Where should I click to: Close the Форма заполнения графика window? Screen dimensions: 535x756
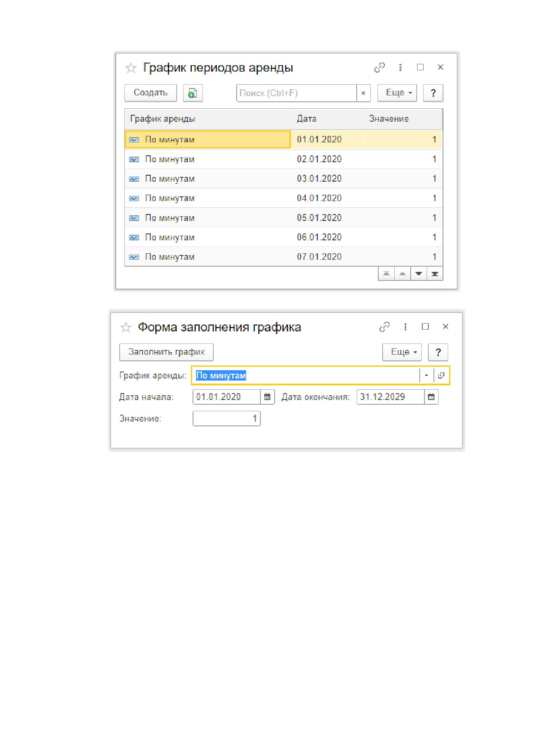(446, 327)
